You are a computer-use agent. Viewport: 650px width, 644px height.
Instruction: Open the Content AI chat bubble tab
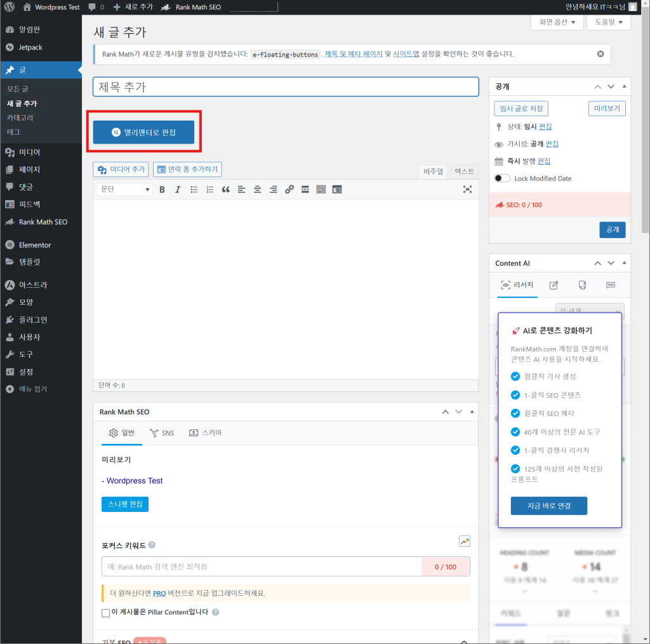coord(611,285)
